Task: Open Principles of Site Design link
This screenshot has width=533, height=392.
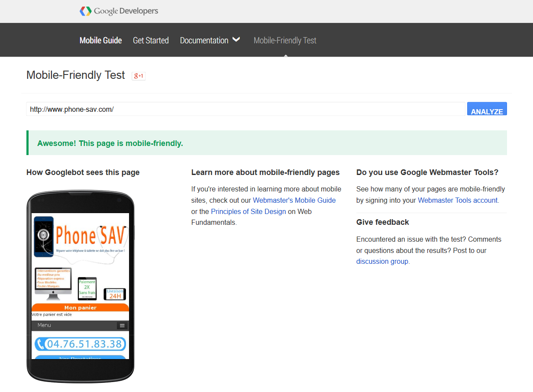Action: pos(249,211)
